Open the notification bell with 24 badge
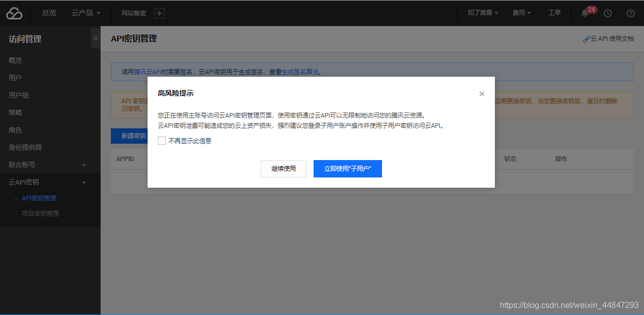Screen dimensions: 644x315 585,13
